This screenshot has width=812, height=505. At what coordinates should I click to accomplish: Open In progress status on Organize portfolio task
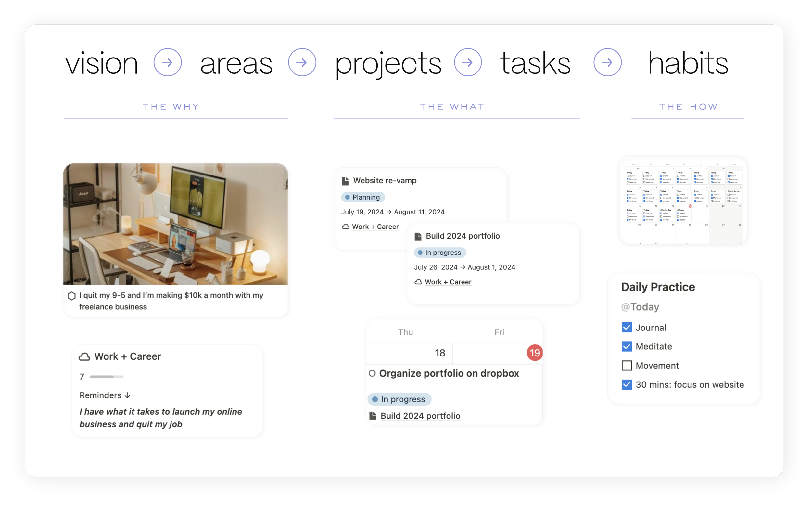point(399,399)
